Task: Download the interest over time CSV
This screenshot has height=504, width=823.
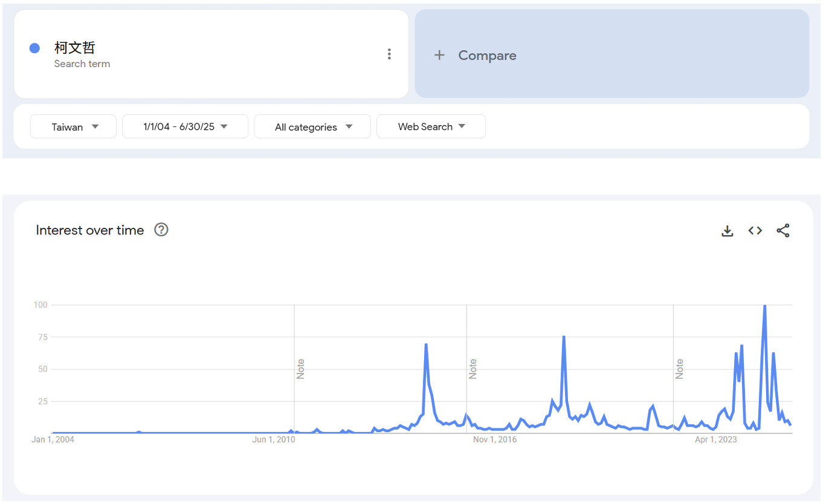Action: click(728, 231)
